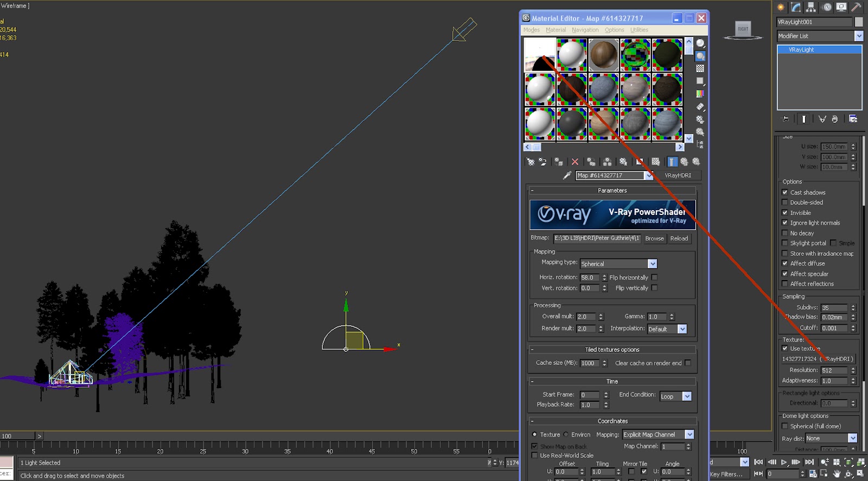
Task: Toggle Ignore light normals checkbox
Action: click(x=784, y=223)
